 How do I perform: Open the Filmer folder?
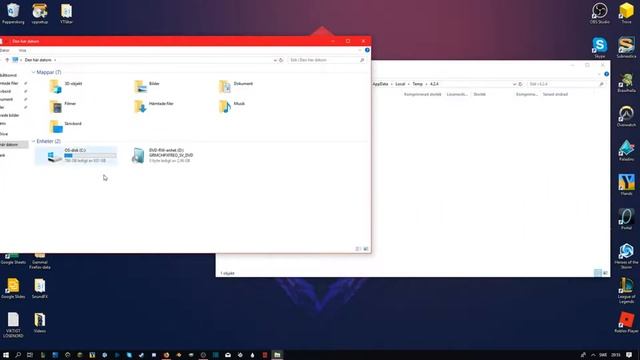coord(63,106)
